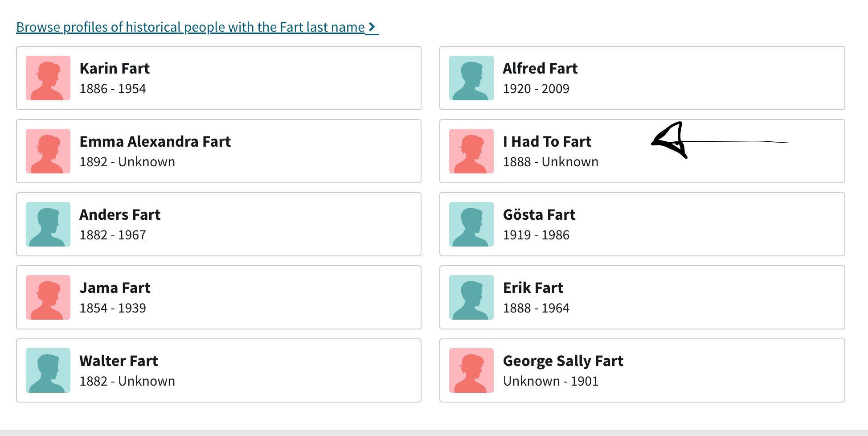
Task: Open the Alfred Fart name link
Action: click(x=540, y=69)
